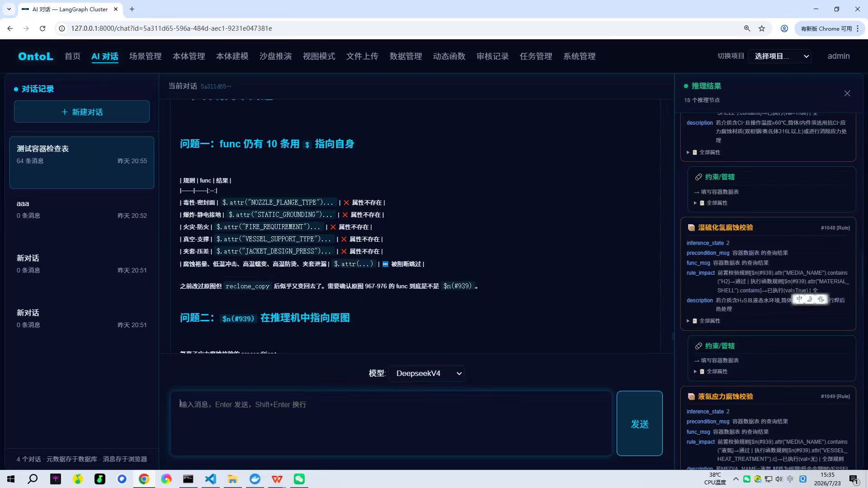
Task: Open Docker Desktop from the taskbar
Action: pyautogui.click(x=255, y=479)
